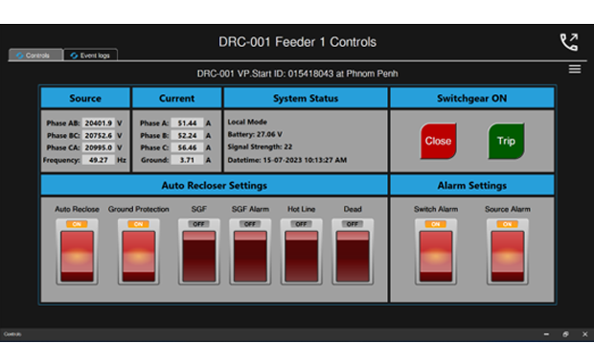Click the Phase B current field
594x364 pixels.
coord(187,135)
